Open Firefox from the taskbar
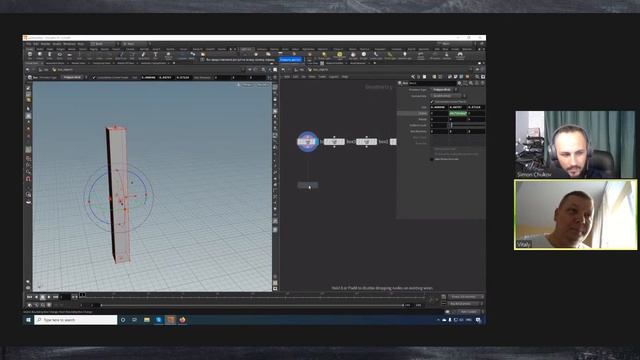640x360 pixels. pyautogui.click(x=182, y=320)
